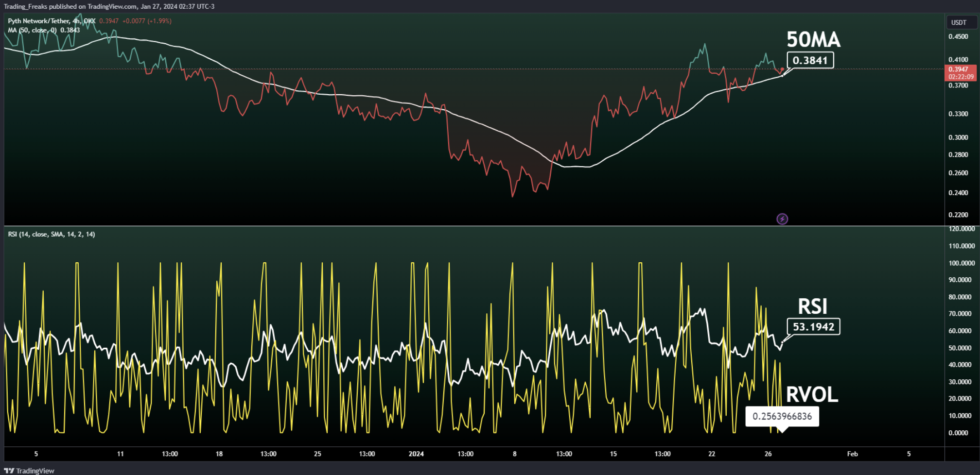Click the 0.3841 moving average value callout
This screenshot has width=980, height=475.
pos(810,60)
